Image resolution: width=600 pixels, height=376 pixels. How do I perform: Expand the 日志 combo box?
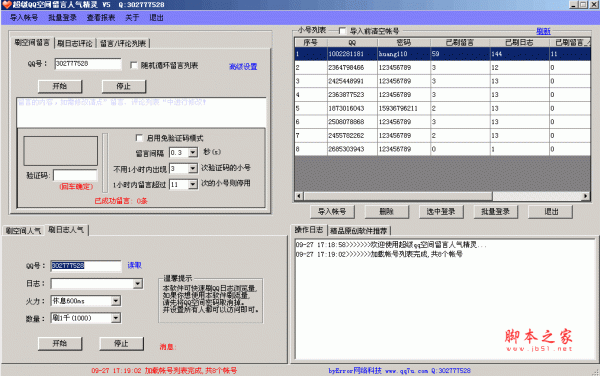click(x=138, y=283)
